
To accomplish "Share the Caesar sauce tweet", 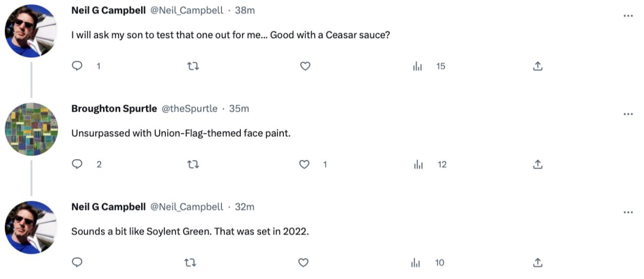I will pos(537,66).
